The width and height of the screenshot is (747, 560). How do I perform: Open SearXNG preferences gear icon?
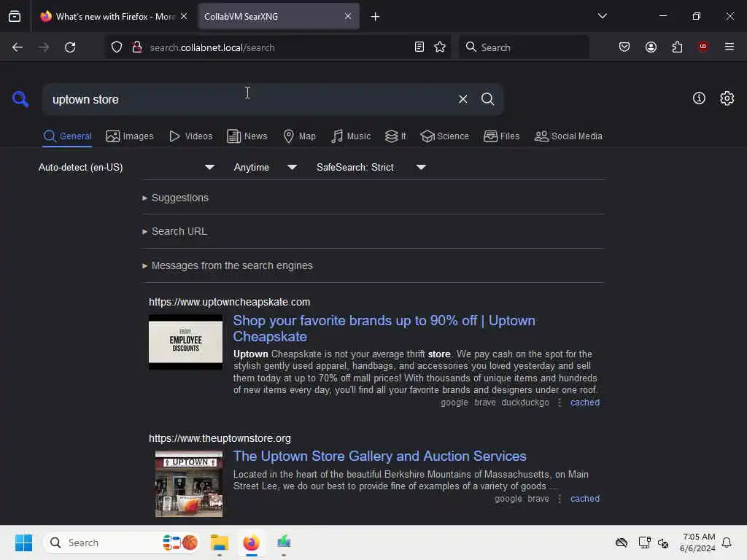point(727,98)
